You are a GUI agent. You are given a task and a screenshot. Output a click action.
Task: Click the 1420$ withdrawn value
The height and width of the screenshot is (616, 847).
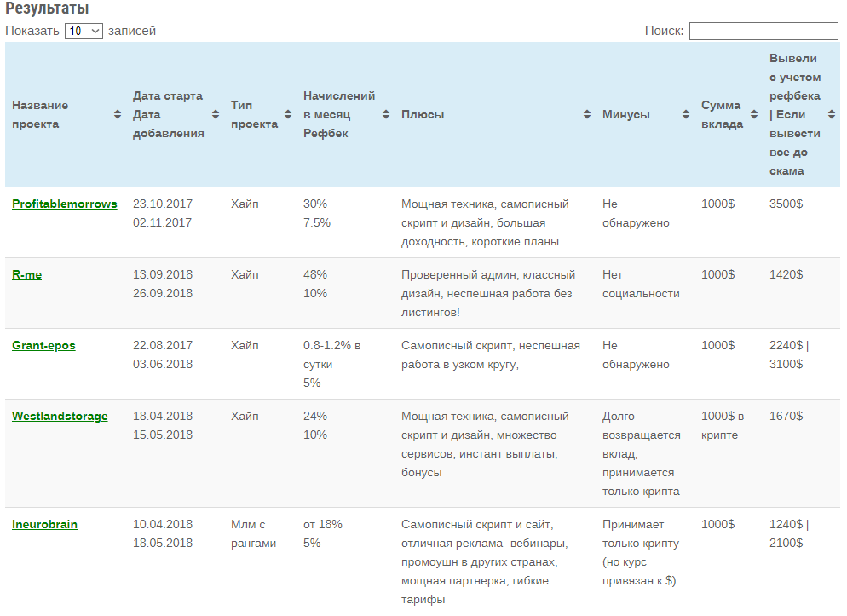coord(786,275)
